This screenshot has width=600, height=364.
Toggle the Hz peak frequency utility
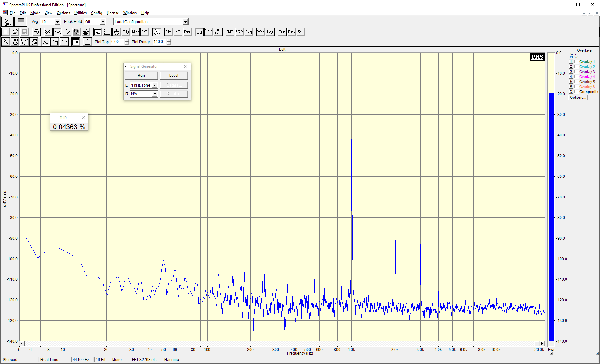coord(168,32)
